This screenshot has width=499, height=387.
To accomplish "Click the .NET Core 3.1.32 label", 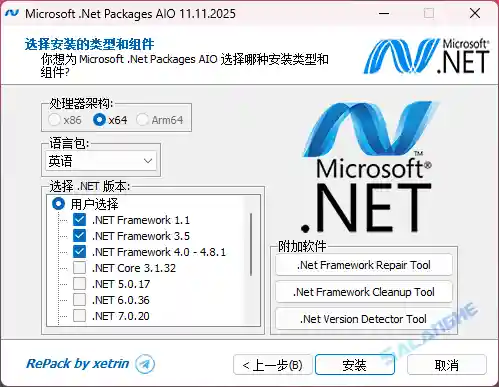I will coord(134,268).
